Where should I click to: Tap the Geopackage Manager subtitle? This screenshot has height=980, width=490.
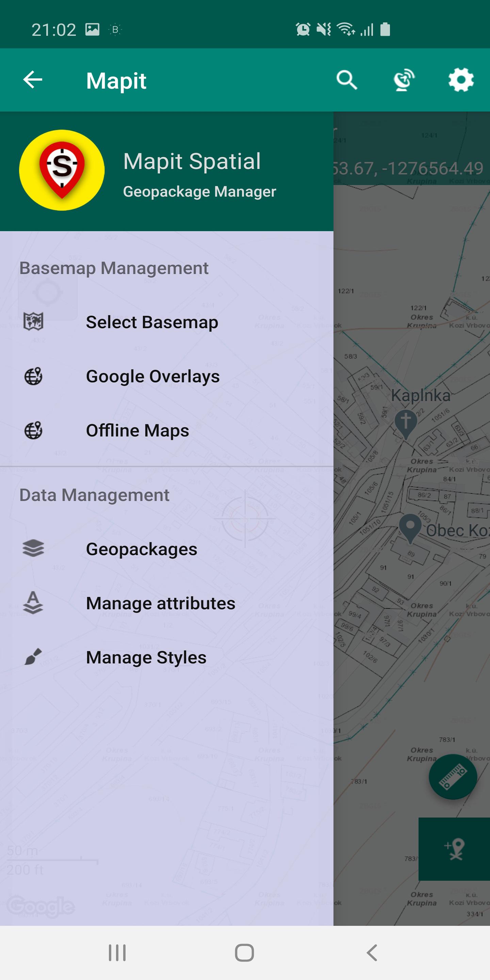pos(199,191)
